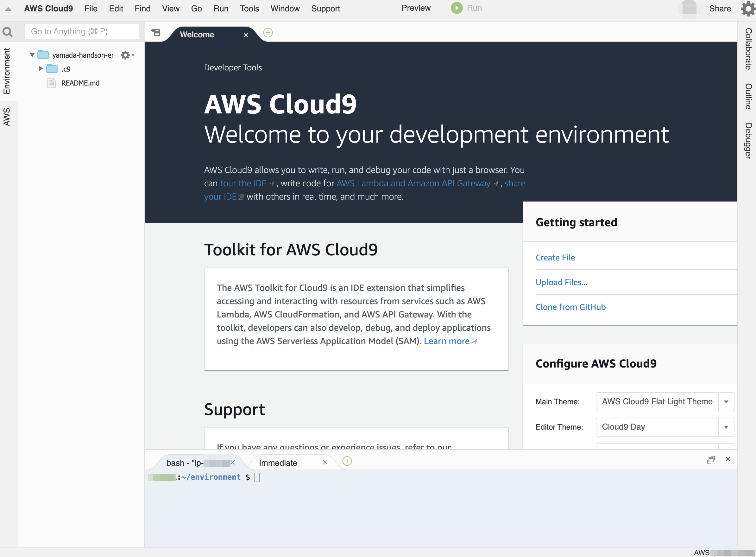
Task: Click the AWS status bar entry
Action: point(702,553)
